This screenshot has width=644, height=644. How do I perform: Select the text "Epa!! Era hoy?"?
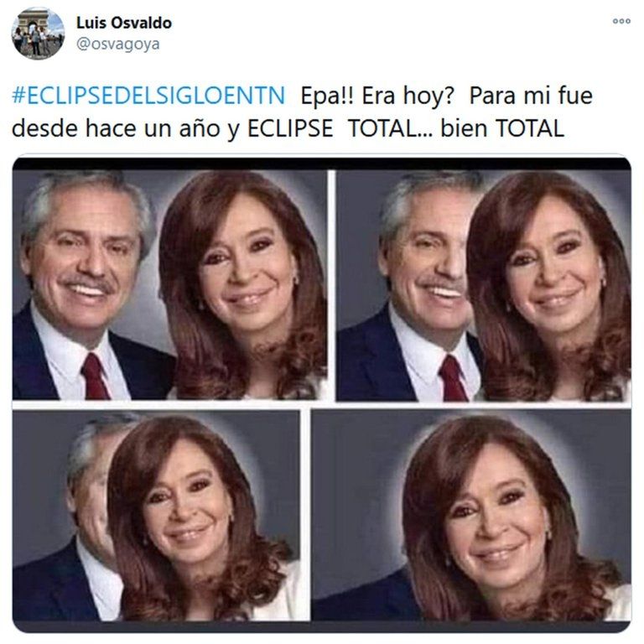[x=377, y=96]
